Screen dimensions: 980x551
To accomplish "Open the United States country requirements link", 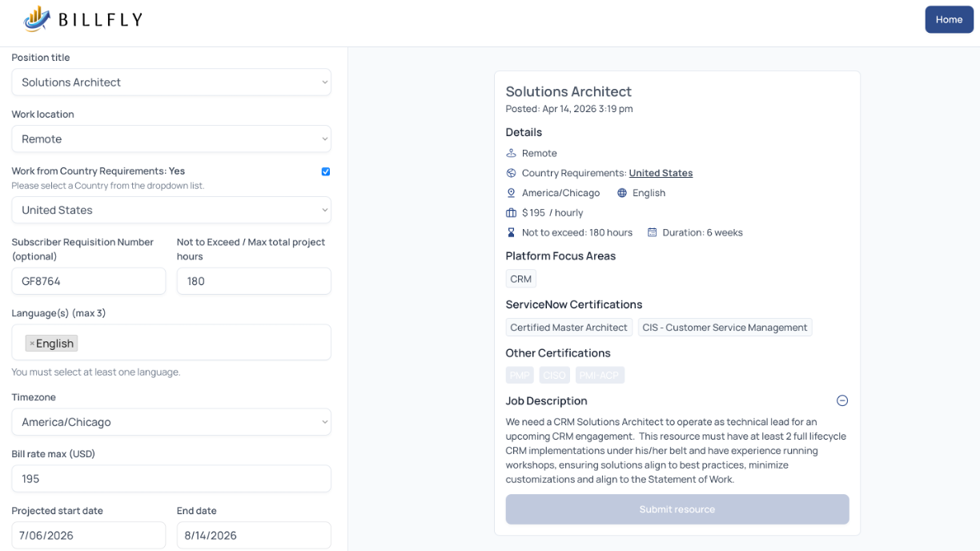I will click(661, 173).
